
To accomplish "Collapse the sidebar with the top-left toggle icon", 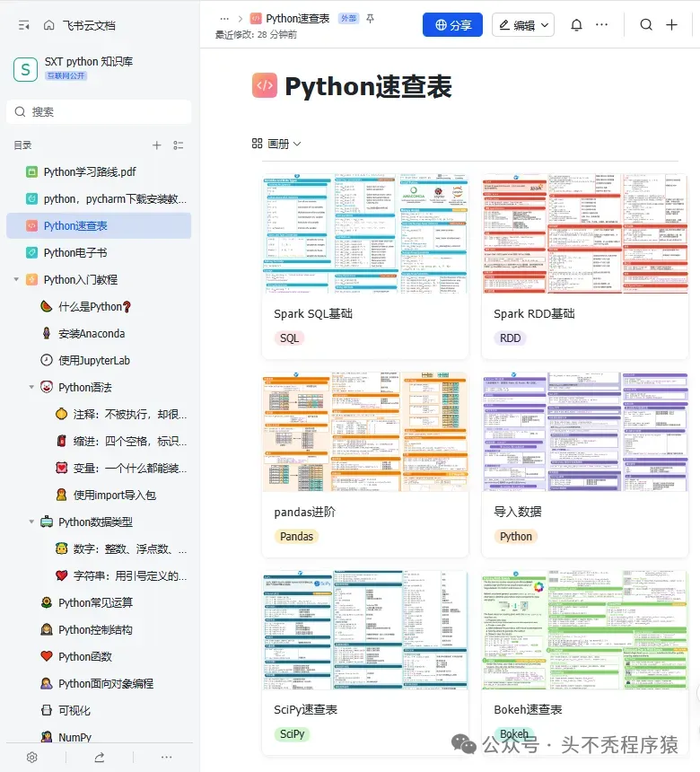I will click(23, 25).
